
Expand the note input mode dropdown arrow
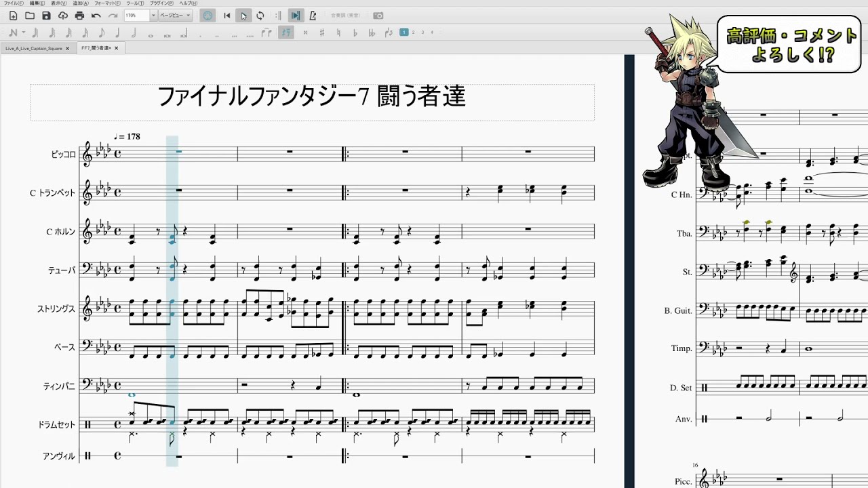[24, 33]
